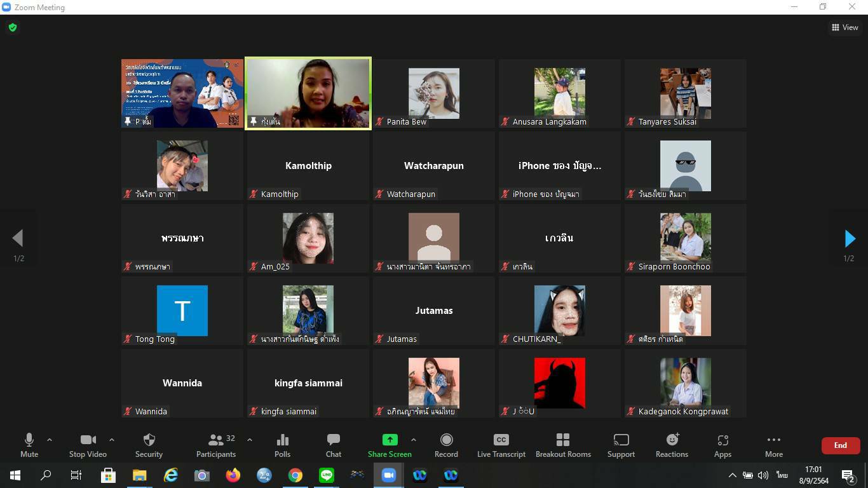This screenshot has width=868, height=488.
Task: Mute the microphone
Action: pyautogui.click(x=29, y=445)
